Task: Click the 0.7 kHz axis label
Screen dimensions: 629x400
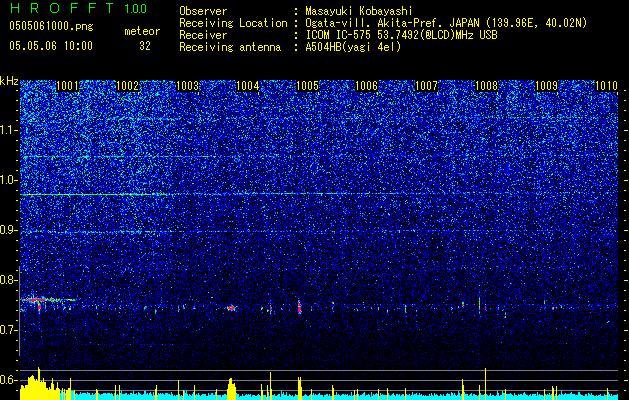Action: coord(9,330)
